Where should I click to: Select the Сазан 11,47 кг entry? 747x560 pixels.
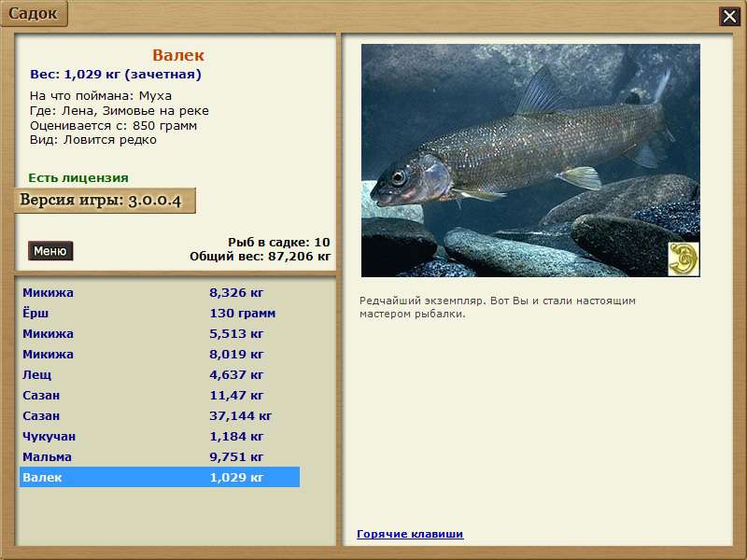coord(159,396)
